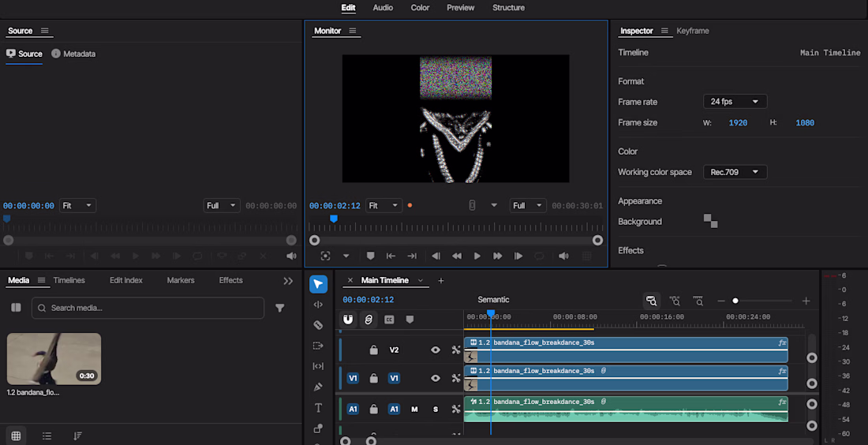Select the Razor blade tool
This screenshot has width=868, height=445.
tap(318, 325)
